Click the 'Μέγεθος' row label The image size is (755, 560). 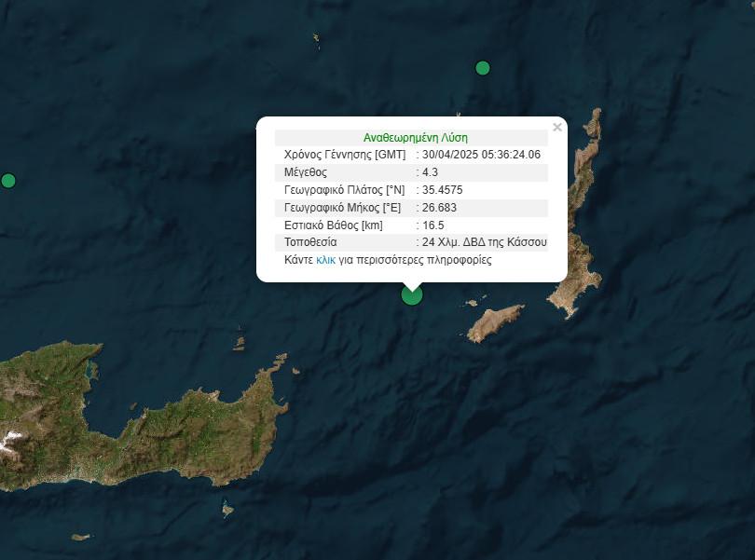(306, 172)
